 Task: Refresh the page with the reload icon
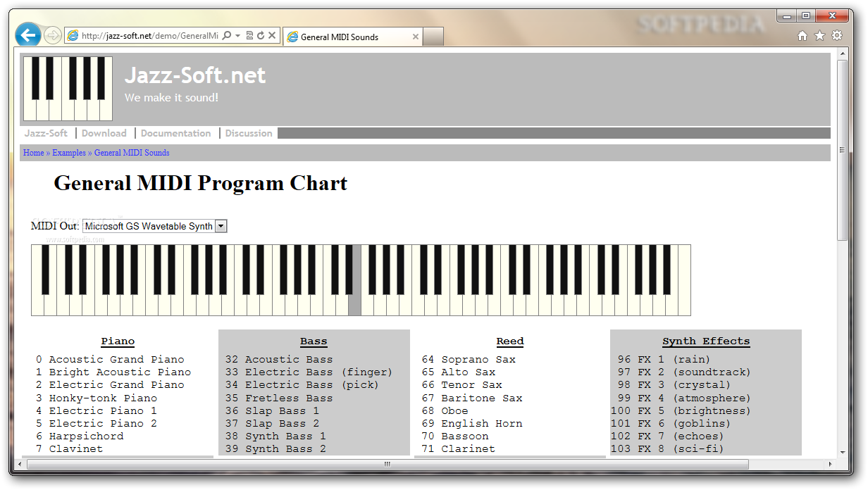coord(261,35)
